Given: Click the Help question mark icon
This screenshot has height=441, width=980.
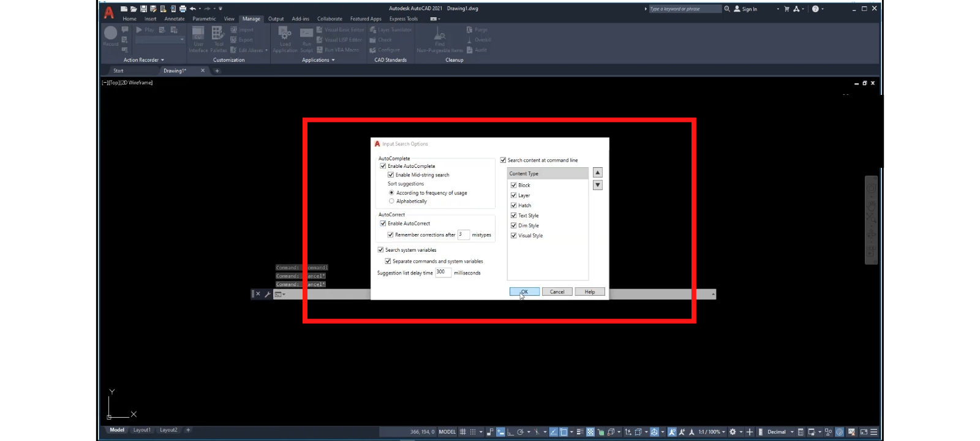Looking at the screenshot, I should point(815,9).
